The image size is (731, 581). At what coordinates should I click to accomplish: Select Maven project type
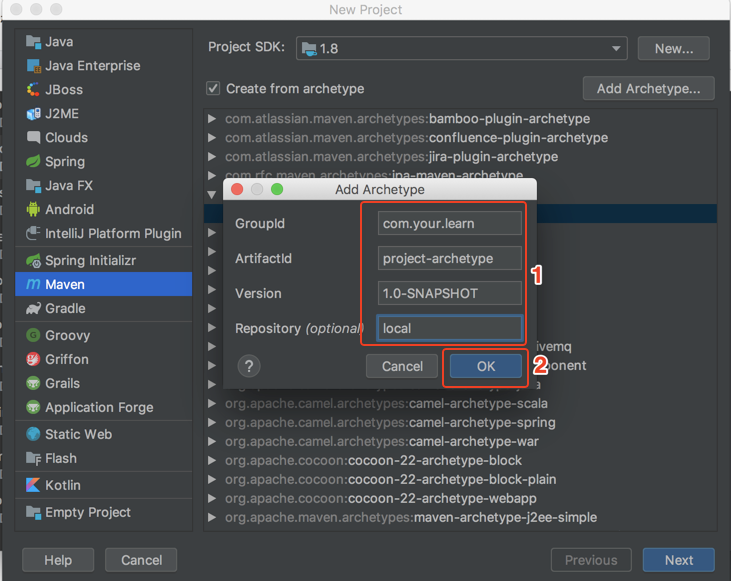coord(103,284)
